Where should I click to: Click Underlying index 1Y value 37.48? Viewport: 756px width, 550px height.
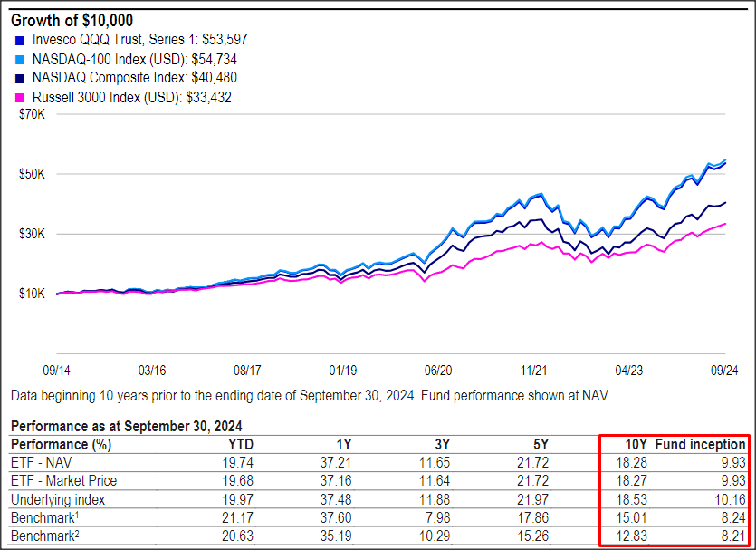(x=336, y=499)
